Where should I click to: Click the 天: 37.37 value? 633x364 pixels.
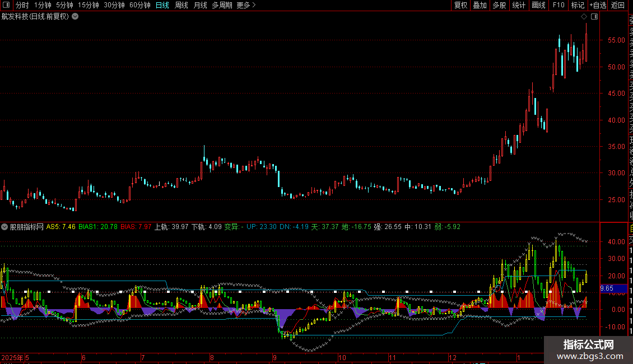point(324,227)
